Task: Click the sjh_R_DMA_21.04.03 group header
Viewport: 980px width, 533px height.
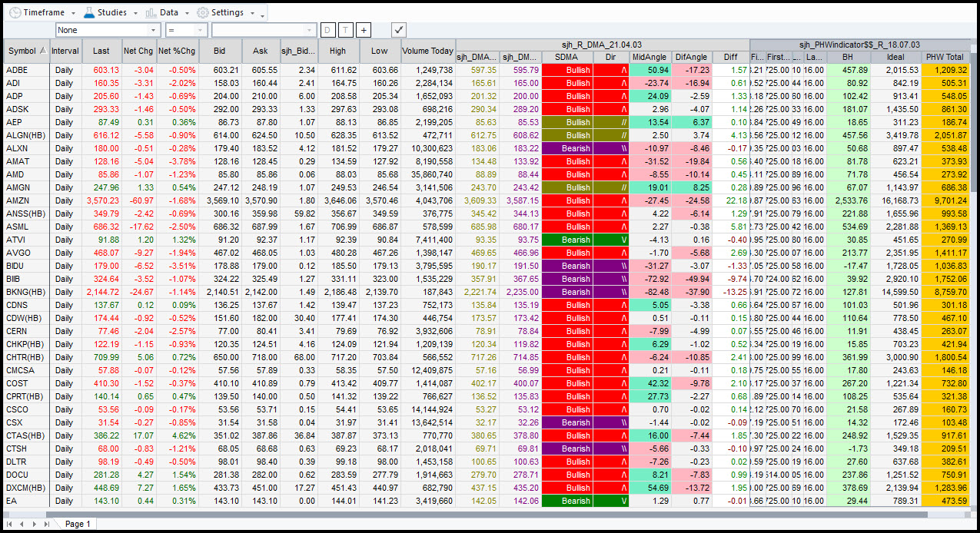Action: 603,45
